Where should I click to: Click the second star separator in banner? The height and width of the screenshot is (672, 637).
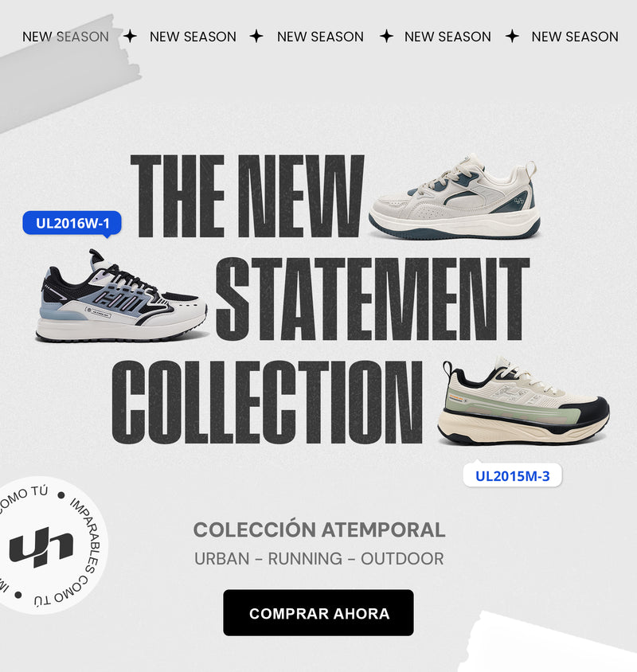pos(256,37)
